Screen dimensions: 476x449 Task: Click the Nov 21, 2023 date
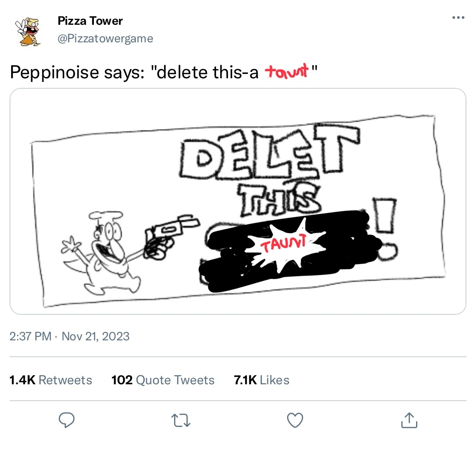pyautogui.click(x=95, y=336)
